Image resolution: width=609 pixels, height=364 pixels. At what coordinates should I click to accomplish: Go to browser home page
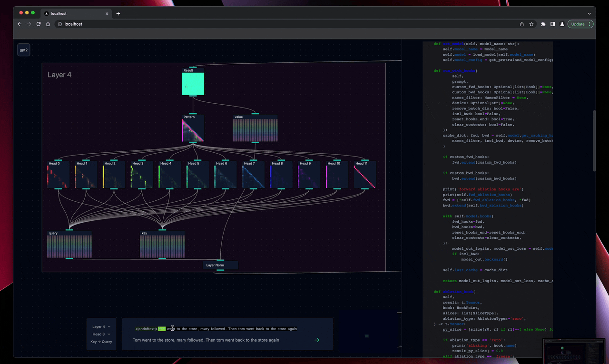pos(48,24)
